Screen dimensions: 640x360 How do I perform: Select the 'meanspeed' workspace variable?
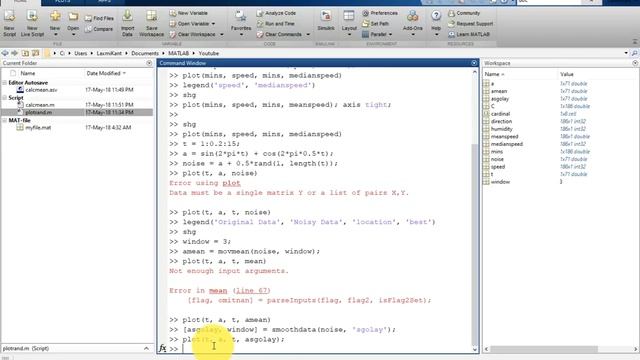point(504,137)
